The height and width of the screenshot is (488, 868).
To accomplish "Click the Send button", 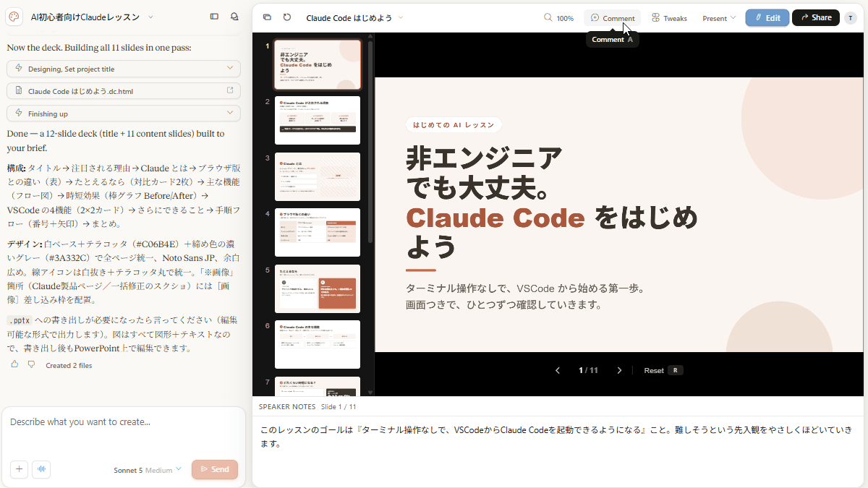I will pos(215,469).
